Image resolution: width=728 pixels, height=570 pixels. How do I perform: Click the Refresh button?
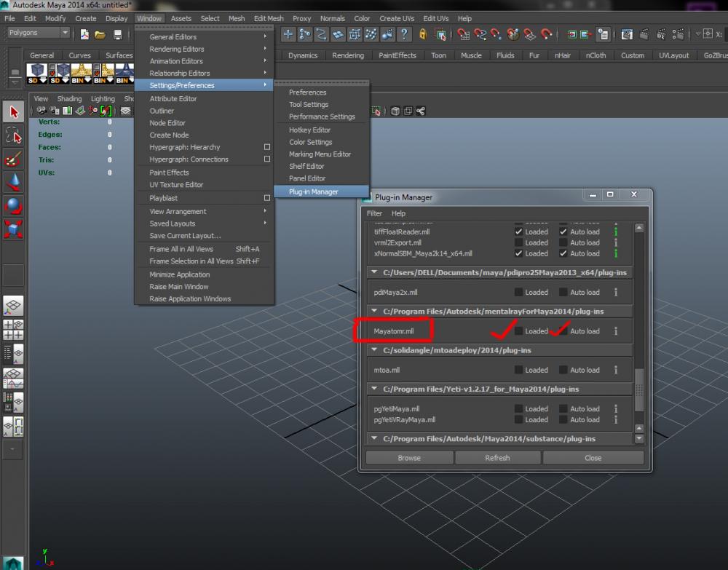click(x=497, y=458)
